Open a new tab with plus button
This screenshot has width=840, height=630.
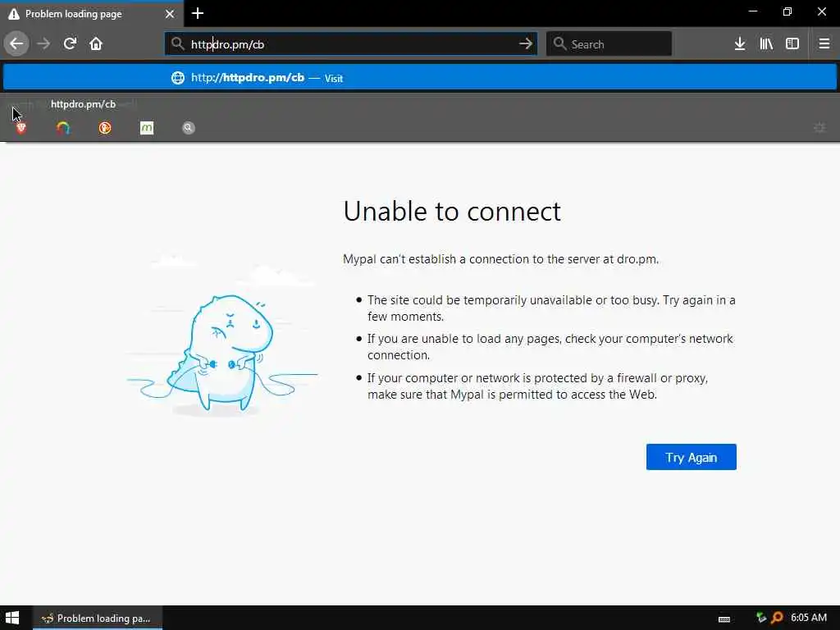pos(198,13)
